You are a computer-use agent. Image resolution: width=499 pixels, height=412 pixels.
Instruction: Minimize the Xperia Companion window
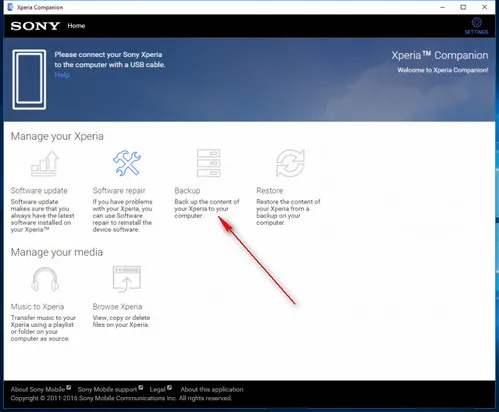(x=443, y=7)
